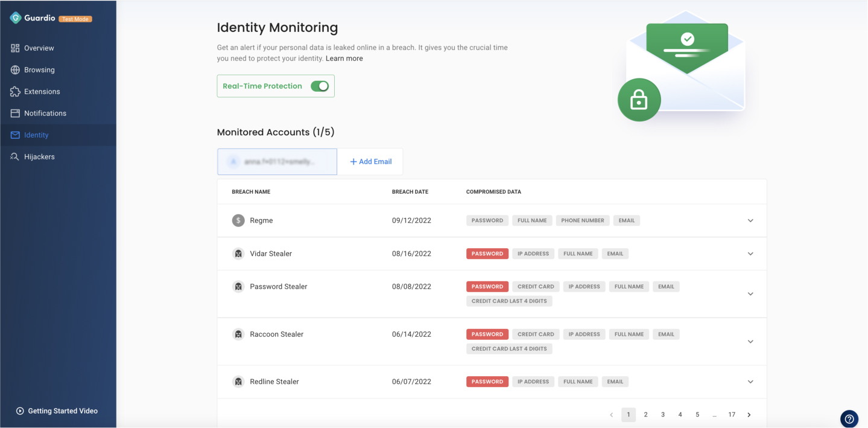Click the IP ADDRESS tag for Redline Stealer

533,382
